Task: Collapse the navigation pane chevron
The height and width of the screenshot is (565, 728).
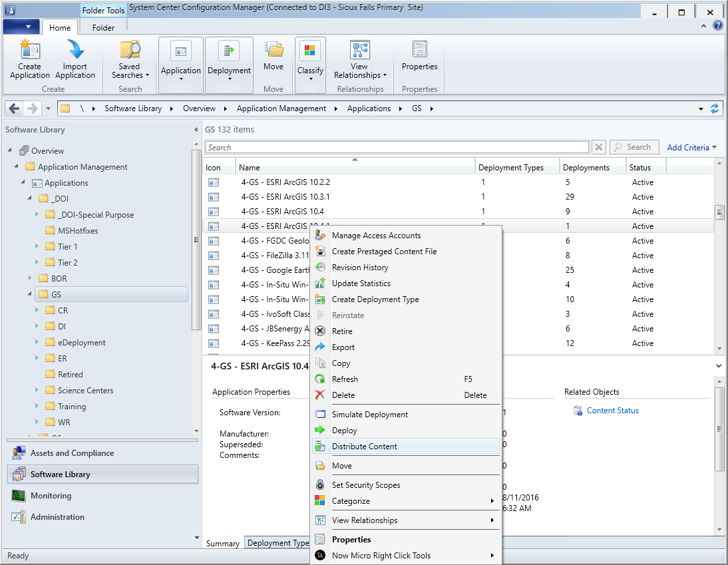Action: coord(196,130)
